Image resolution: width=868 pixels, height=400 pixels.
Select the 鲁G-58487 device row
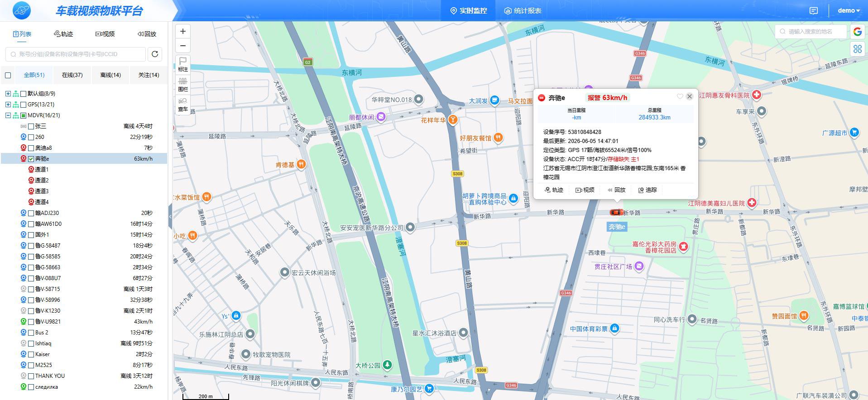coord(84,246)
